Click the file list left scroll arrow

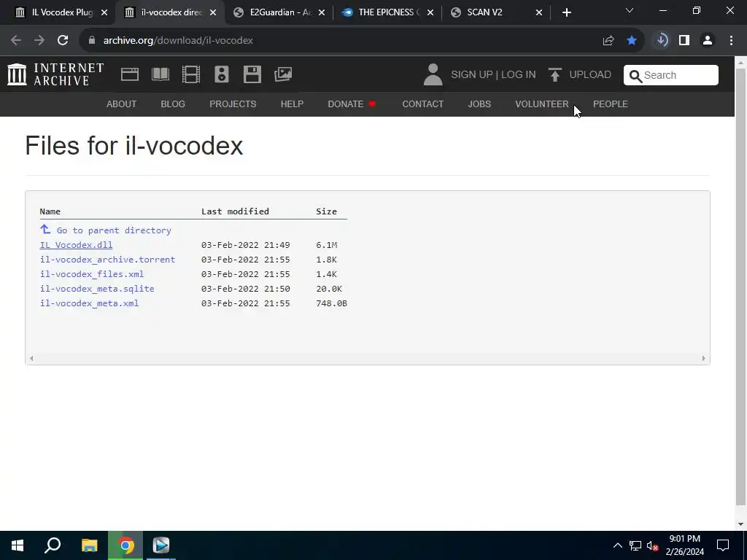31,359
